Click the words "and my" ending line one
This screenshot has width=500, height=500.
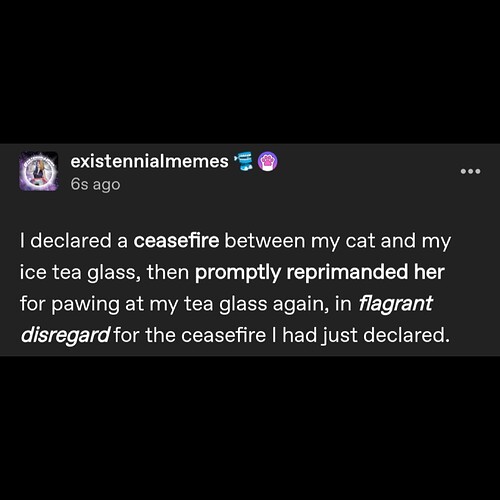tap(416, 241)
